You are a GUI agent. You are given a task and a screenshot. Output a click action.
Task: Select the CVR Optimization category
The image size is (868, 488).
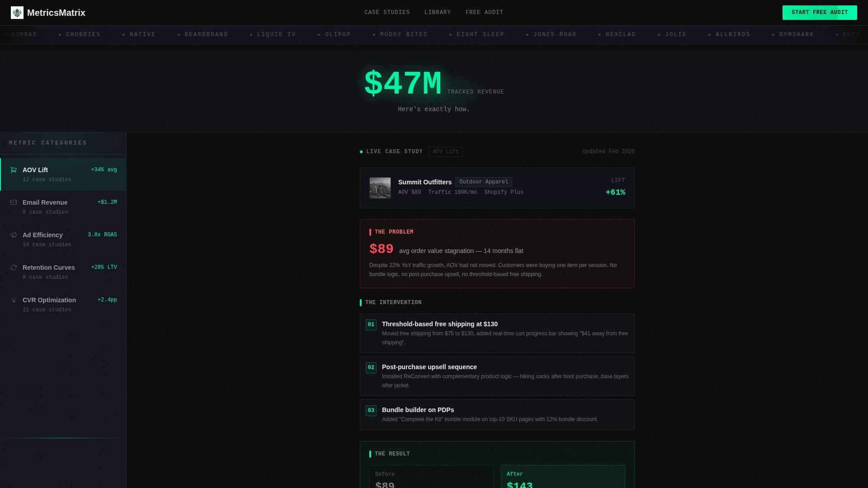tap(63, 305)
